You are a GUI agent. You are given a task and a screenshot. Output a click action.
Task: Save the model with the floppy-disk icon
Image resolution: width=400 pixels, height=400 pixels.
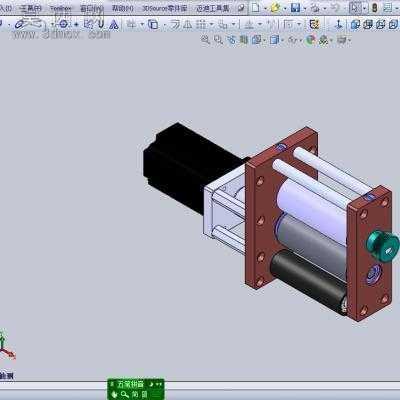(x=295, y=8)
